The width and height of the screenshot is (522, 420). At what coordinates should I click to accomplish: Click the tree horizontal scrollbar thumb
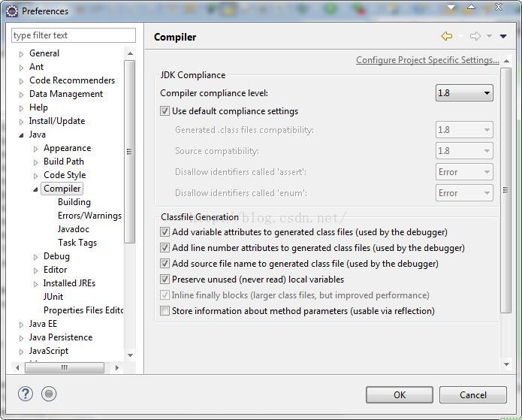click(x=65, y=367)
